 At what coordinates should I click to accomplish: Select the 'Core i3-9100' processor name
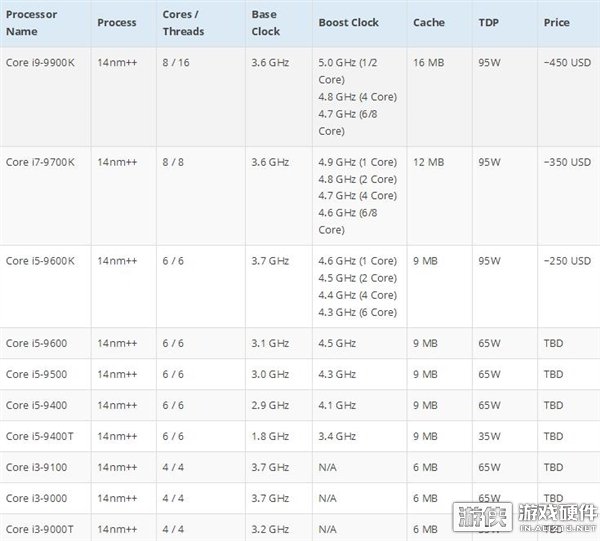[36, 467]
